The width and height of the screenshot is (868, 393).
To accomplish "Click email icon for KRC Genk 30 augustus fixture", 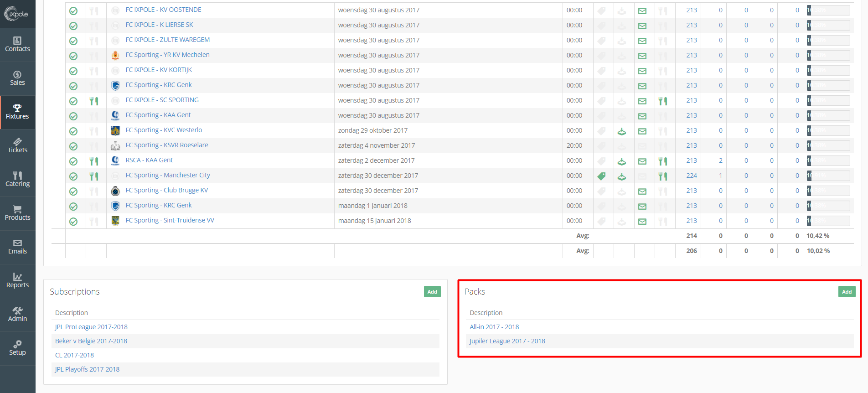I will click(642, 86).
